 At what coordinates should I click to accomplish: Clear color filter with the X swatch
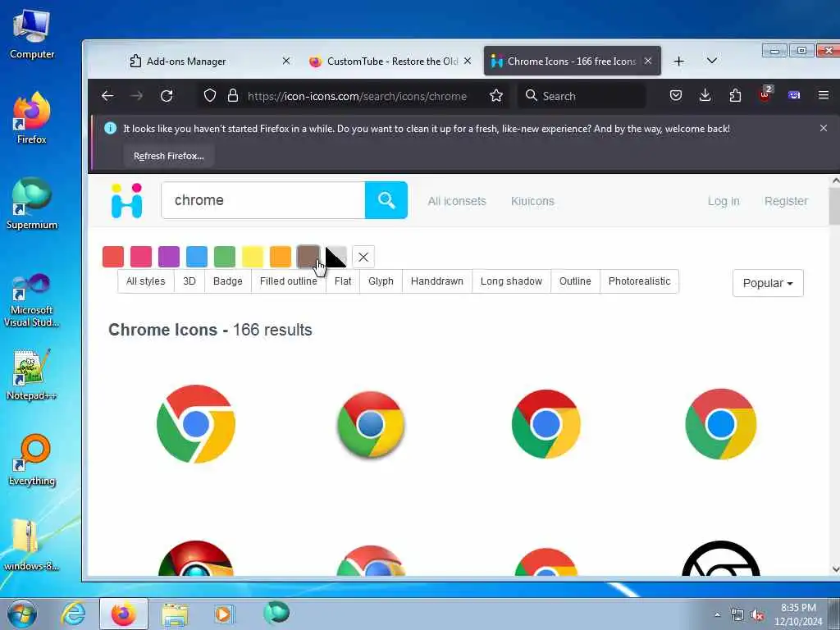[x=363, y=257]
